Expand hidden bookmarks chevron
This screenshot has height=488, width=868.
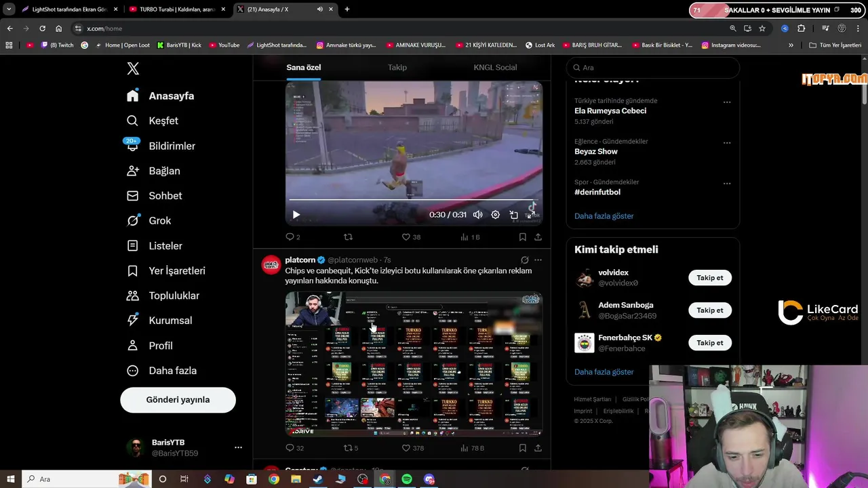coord(791,45)
